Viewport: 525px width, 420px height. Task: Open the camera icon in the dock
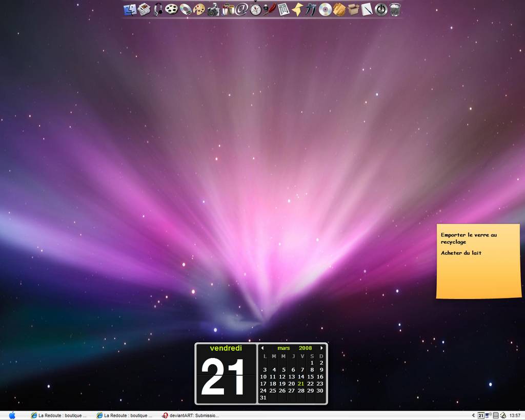pyautogui.click(x=213, y=10)
